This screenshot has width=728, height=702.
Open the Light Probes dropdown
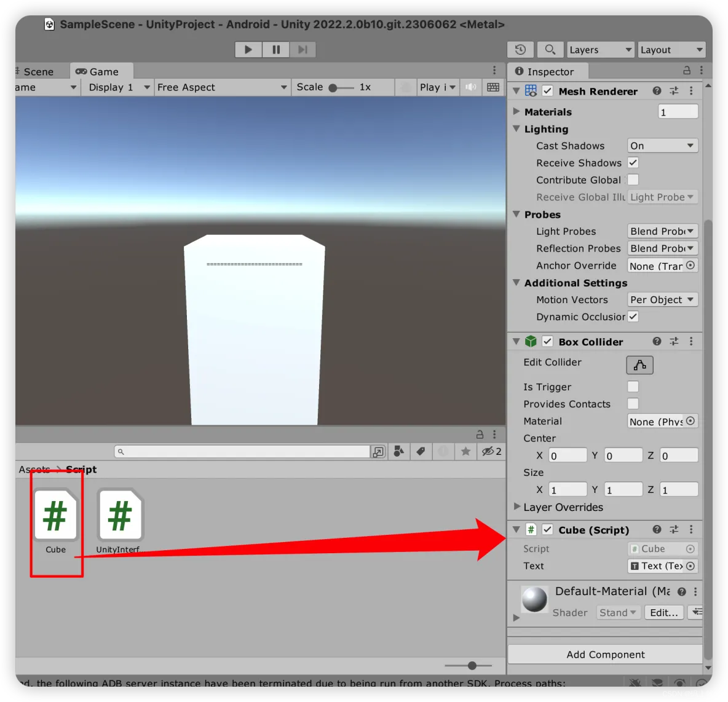(x=663, y=231)
